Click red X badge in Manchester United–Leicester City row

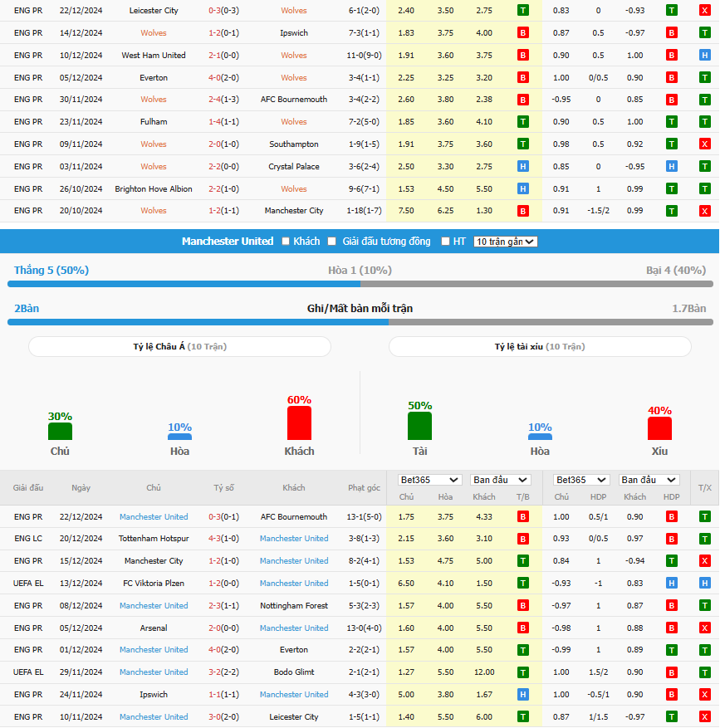pos(705,716)
